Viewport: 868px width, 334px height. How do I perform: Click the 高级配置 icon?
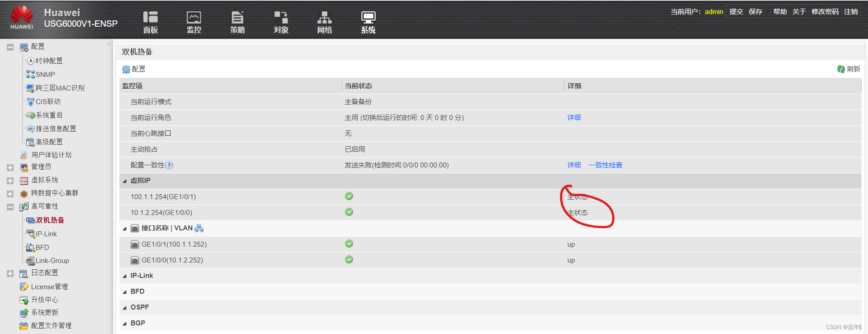(30, 142)
